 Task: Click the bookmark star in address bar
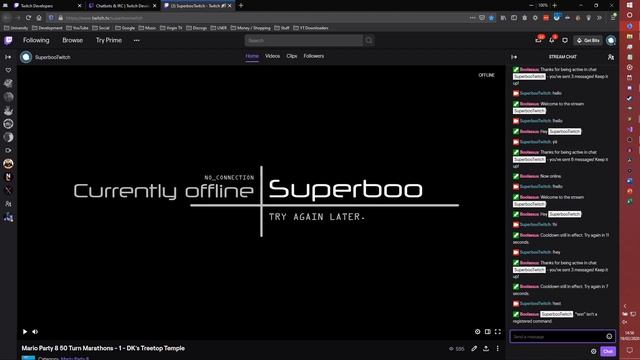[x=491, y=18]
